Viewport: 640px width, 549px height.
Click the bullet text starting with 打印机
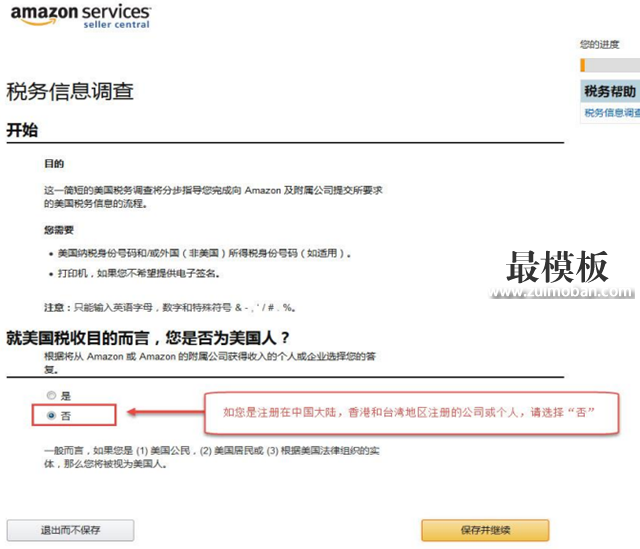tap(139, 273)
